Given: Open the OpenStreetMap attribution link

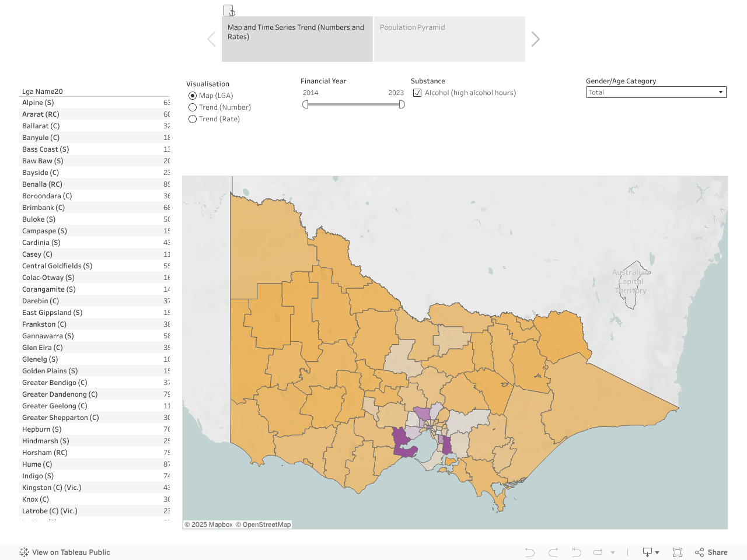Looking at the screenshot, I should pos(266,524).
